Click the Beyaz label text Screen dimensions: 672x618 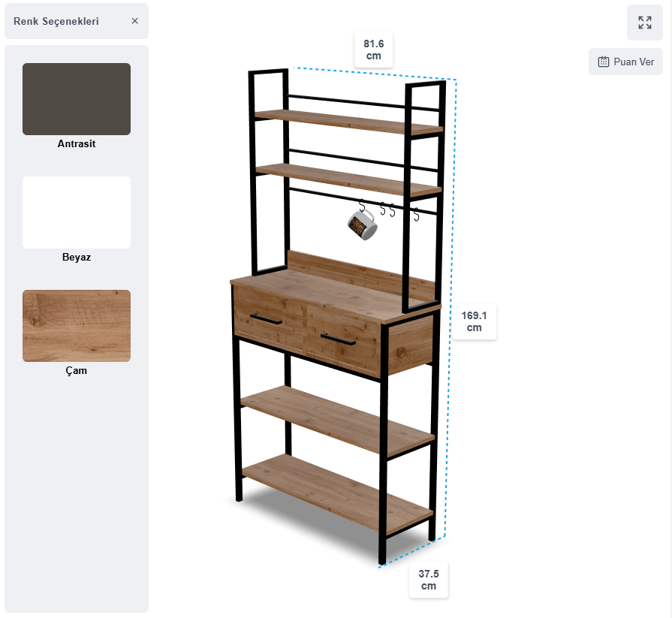[77, 257]
